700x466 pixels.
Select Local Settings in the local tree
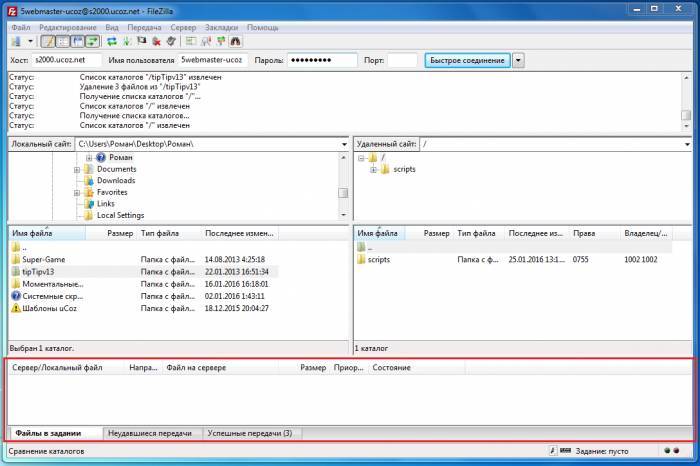coord(121,215)
